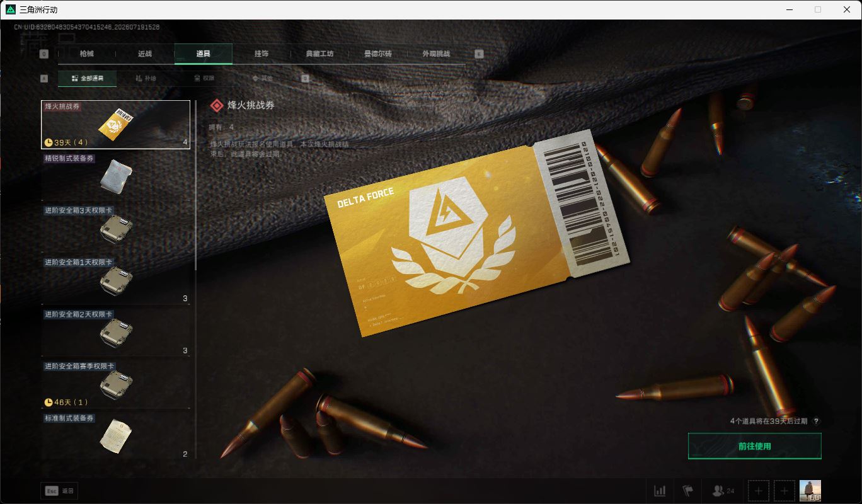Filter items by 补给 (supplies)
This screenshot has height=504, width=862.
click(146, 79)
